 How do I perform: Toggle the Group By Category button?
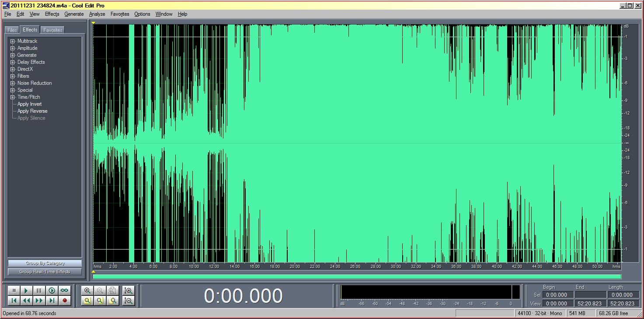45,263
